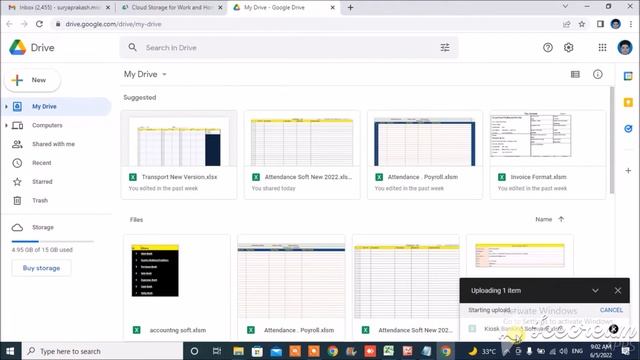Click the weather 33°C taskbar widget
Viewport: 640px width, 360px height.
(x=482, y=351)
